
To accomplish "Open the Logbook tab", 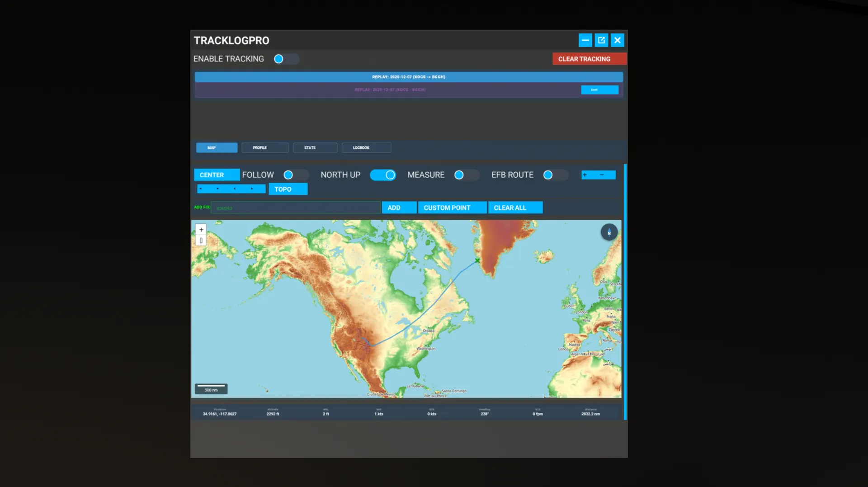I will (366, 148).
